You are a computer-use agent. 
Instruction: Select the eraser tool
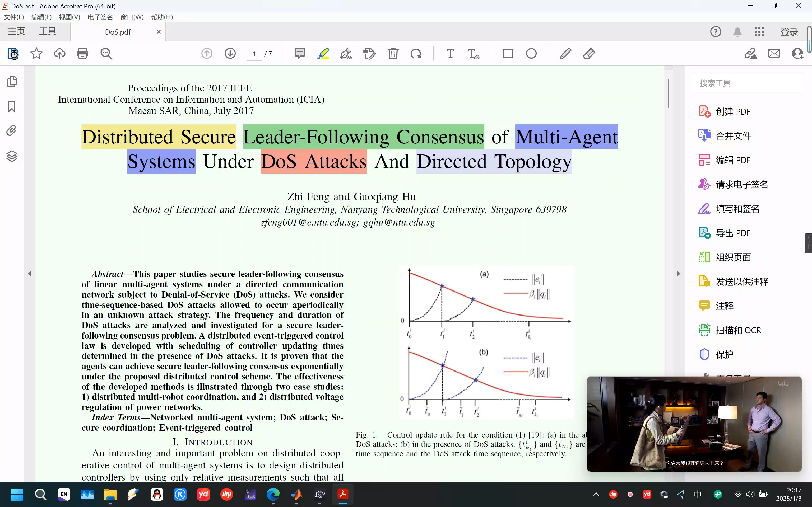pos(589,54)
